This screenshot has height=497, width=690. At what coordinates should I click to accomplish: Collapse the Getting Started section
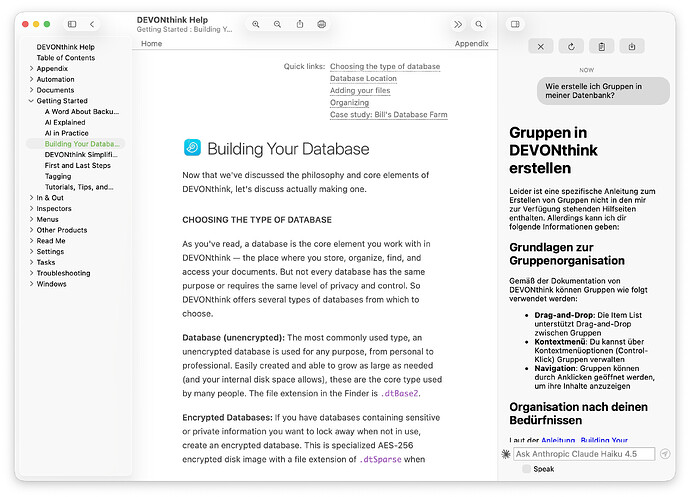31,101
